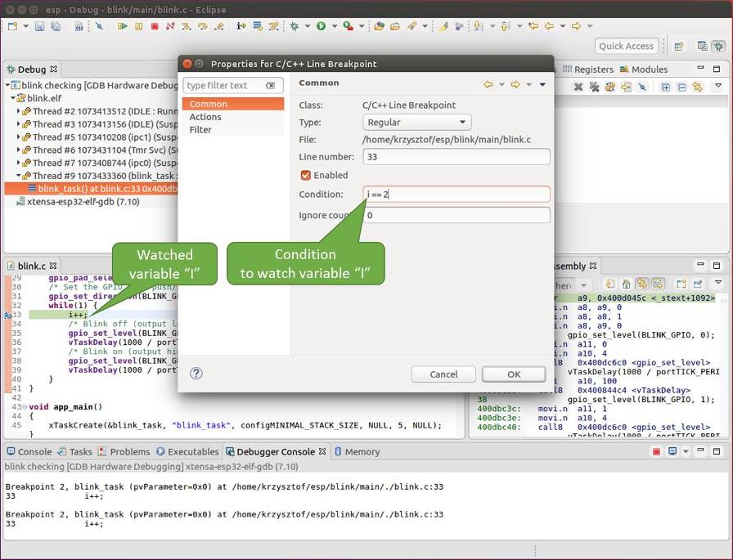This screenshot has width=733, height=560.
Task: Click the Condition input field
Action: [x=456, y=195]
